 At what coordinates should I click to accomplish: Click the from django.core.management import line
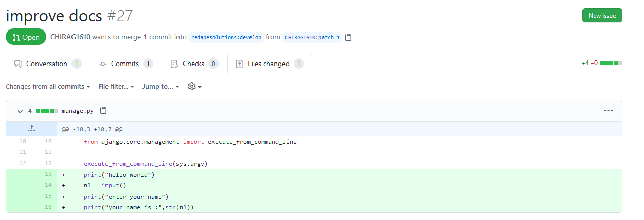(x=190, y=142)
